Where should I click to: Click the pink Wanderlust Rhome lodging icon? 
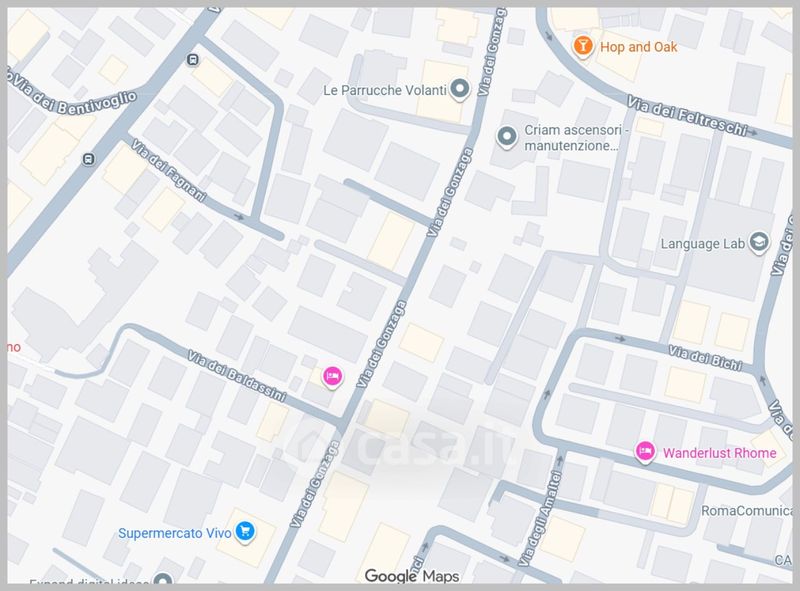click(x=646, y=452)
